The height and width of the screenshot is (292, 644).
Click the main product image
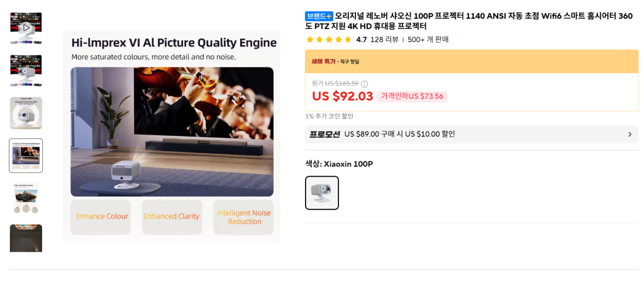(172, 137)
